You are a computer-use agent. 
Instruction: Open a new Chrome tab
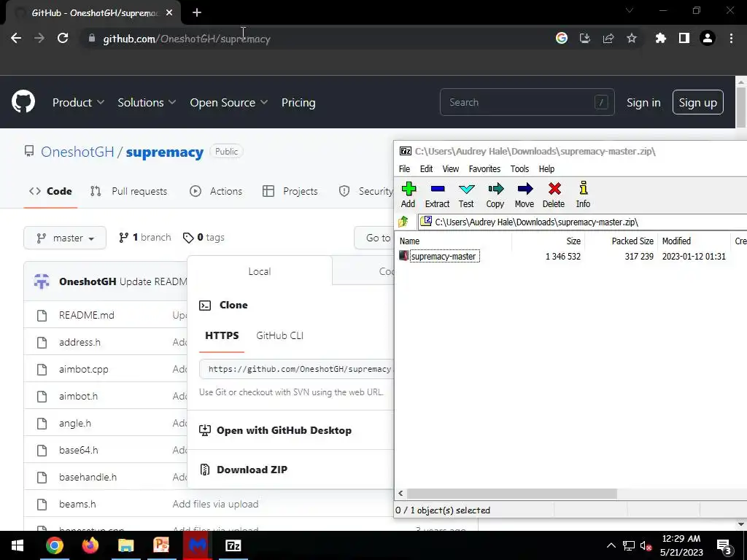197,13
